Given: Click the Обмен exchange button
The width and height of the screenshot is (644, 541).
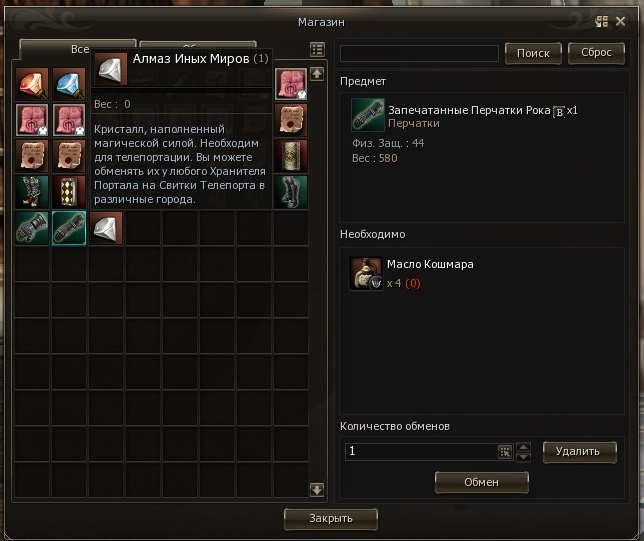Looking at the screenshot, I should tap(482, 482).
